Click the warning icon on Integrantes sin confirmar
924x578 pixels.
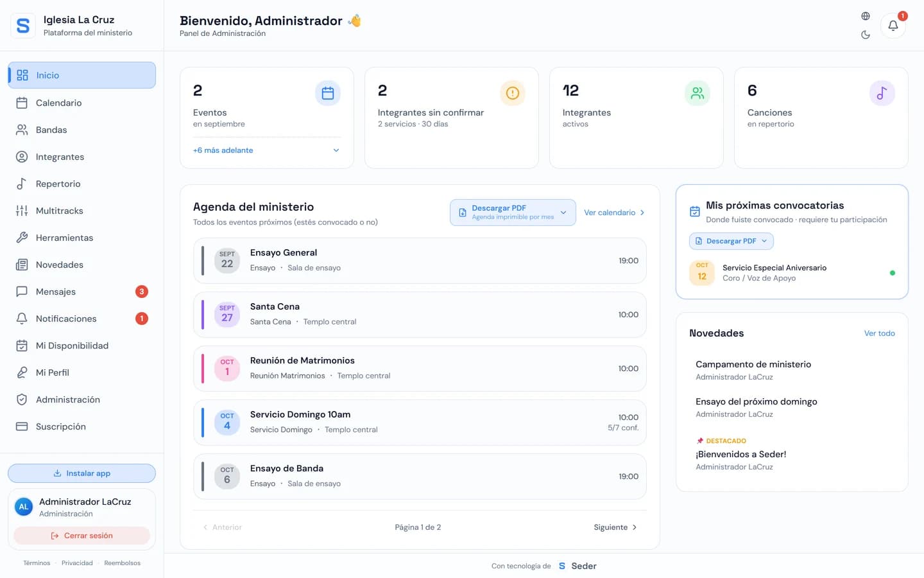(513, 93)
